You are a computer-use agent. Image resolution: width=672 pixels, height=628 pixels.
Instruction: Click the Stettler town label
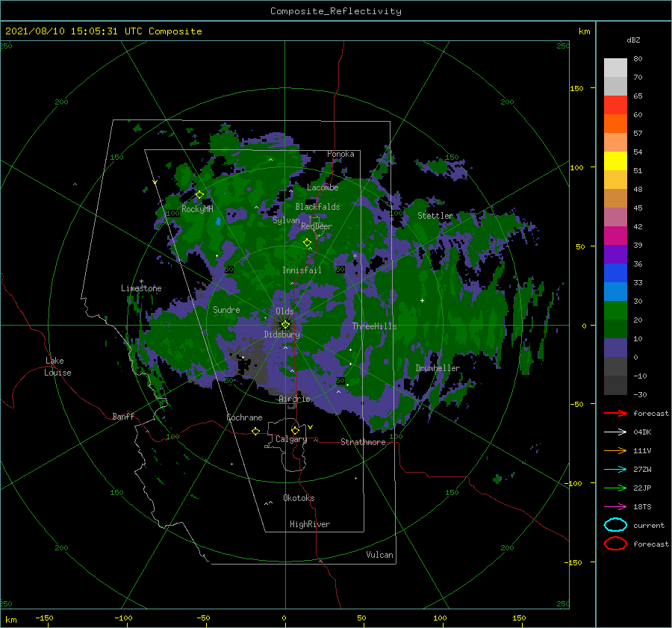tap(435, 216)
